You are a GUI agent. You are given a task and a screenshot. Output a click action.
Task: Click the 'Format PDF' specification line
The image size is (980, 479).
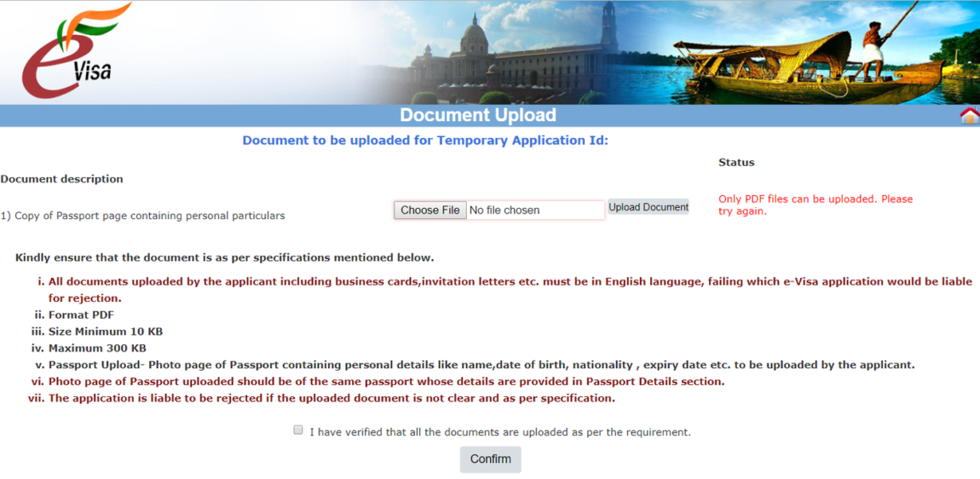click(x=80, y=315)
